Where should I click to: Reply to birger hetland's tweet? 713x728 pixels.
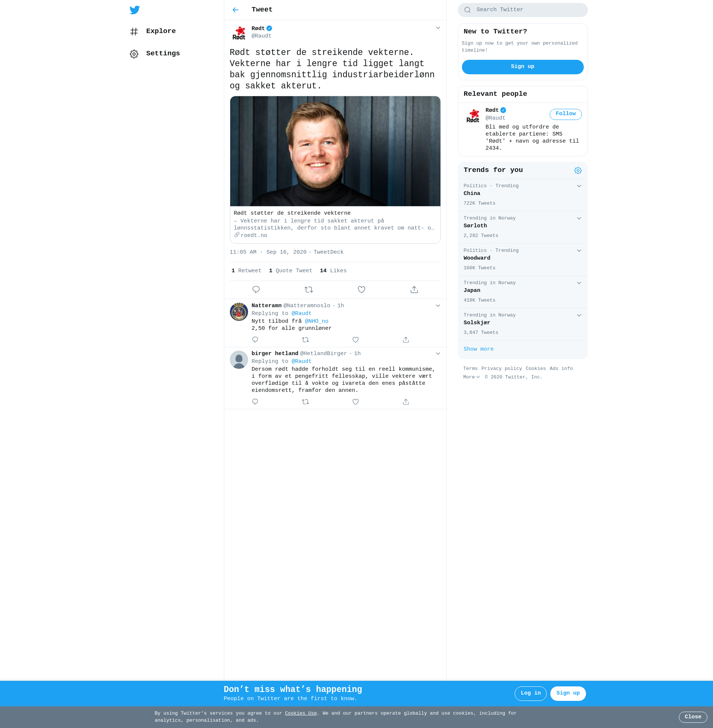[x=255, y=402]
